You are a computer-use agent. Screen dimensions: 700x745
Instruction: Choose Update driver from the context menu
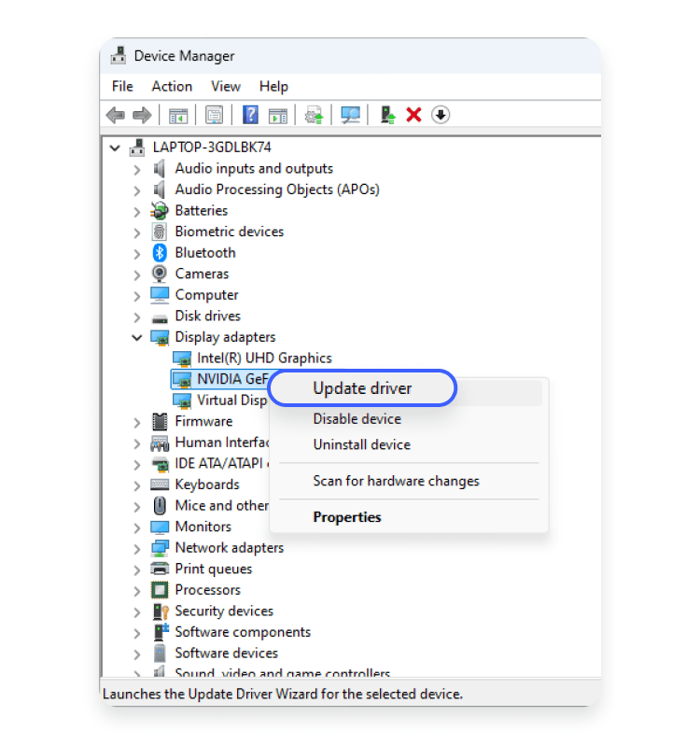(362, 388)
